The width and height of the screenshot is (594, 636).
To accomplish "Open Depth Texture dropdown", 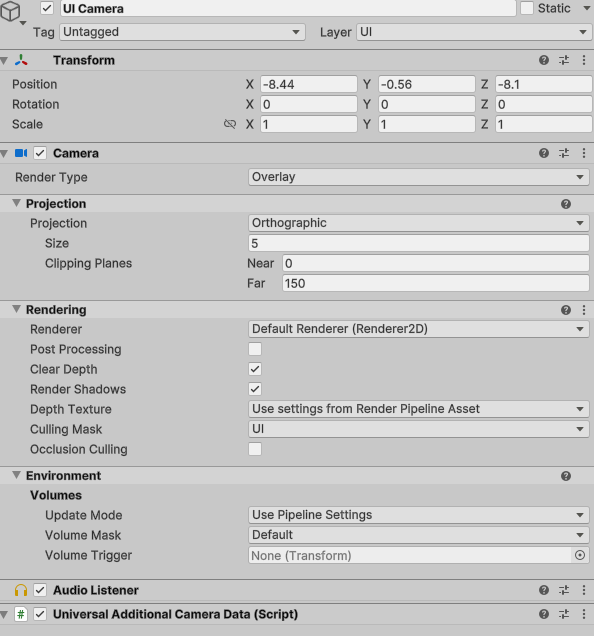I will (x=419, y=409).
